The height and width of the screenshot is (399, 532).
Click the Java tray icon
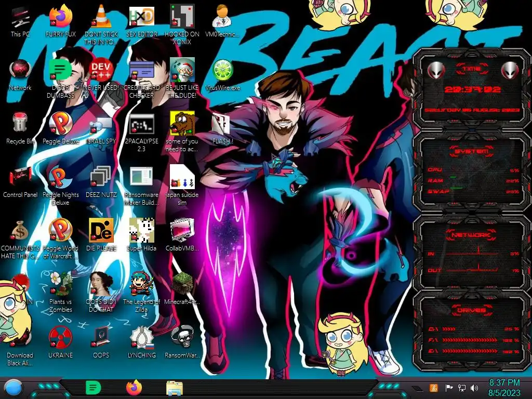(x=434, y=388)
